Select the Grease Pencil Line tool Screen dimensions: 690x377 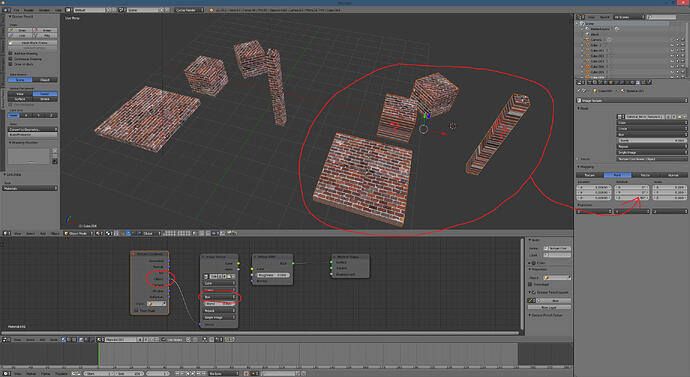pos(20,36)
